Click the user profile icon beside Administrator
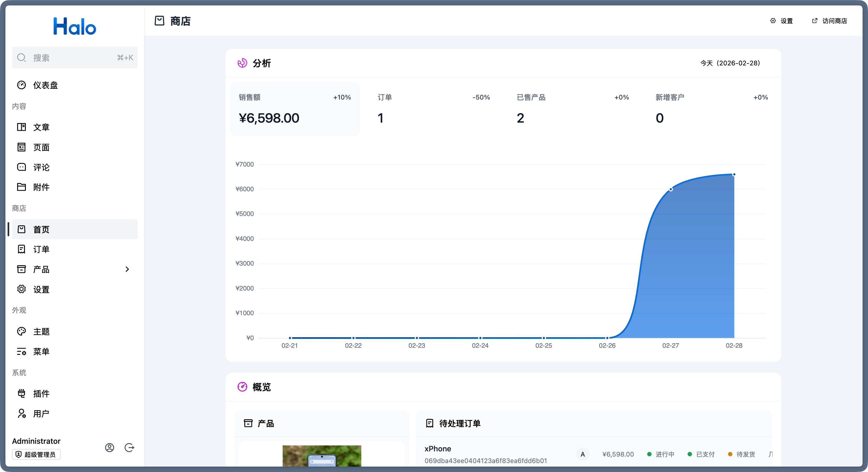The width and height of the screenshot is (868, 472). coord(110,447)
